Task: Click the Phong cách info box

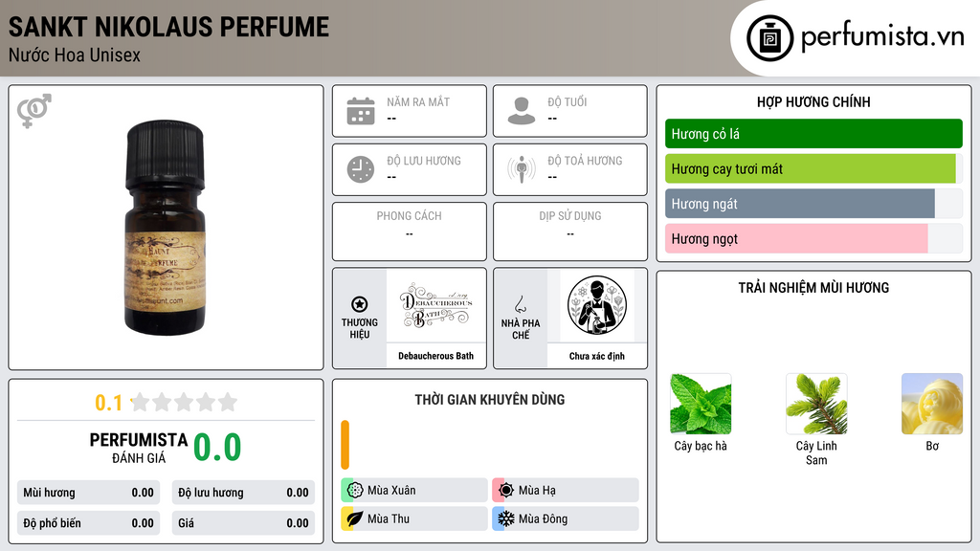Action: 410,231
